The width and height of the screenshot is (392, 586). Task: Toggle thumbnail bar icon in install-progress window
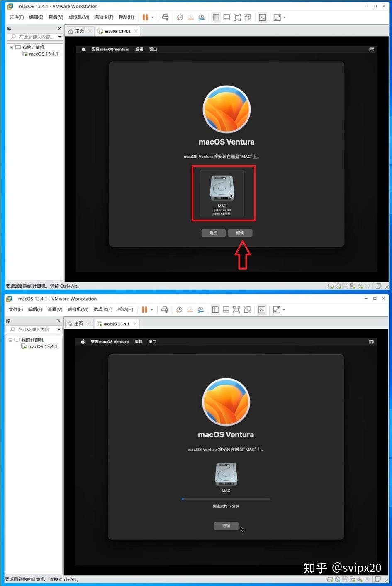(x=226, y=310)
